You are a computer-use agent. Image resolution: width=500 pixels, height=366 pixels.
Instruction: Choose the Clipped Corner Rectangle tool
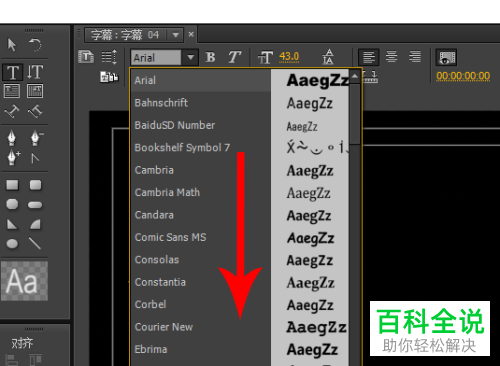point(12,204)
